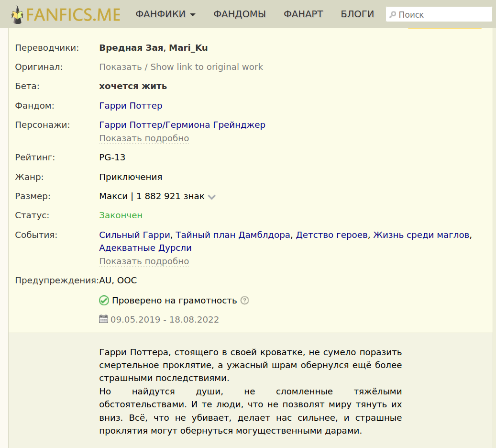Image resolution: width=496 pixels, height=448 pixels.
Task: Click the Fanfics.me wizard hat logo icon
Action: pyautogui.click(x=17, y=14)
